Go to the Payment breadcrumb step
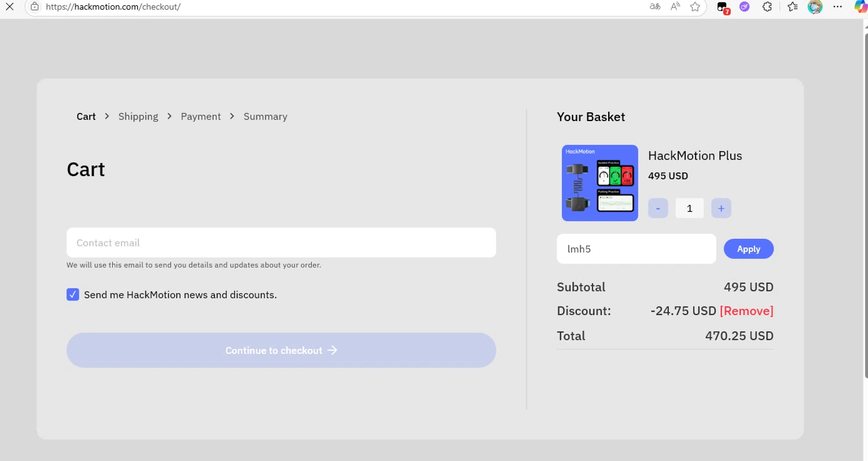868x461 pixels. coord(201,116)
